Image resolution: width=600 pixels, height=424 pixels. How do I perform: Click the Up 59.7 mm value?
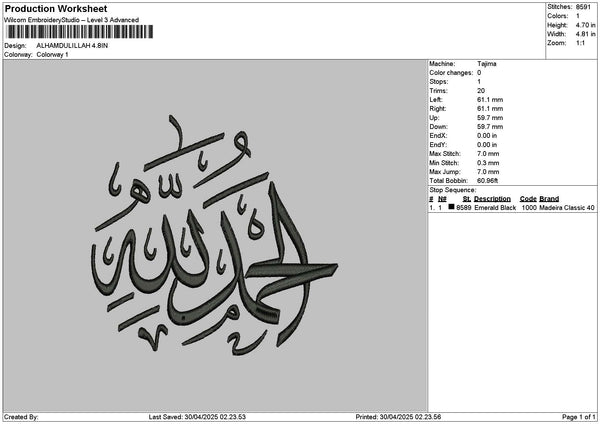coord(490,118)
